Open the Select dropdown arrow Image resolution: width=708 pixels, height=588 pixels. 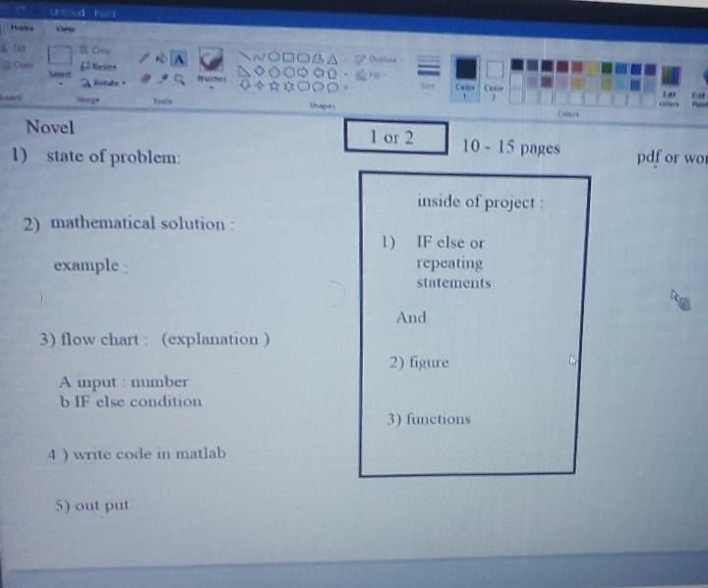61,84
